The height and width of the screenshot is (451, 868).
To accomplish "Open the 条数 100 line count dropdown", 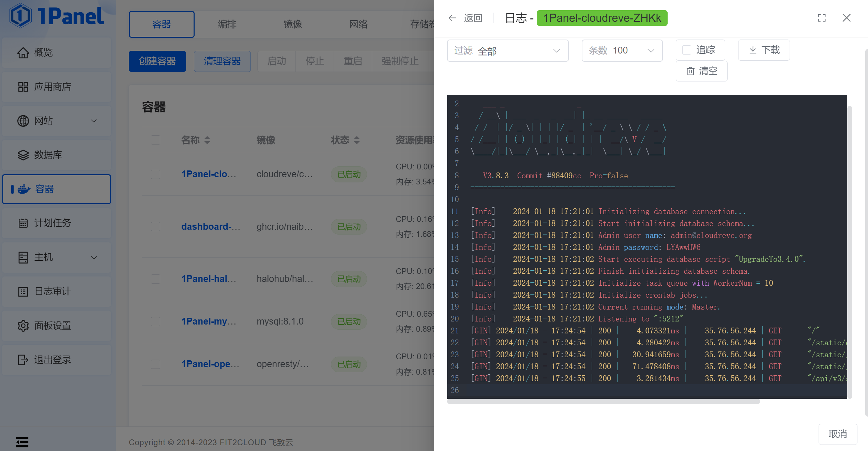I will point(622,50).
